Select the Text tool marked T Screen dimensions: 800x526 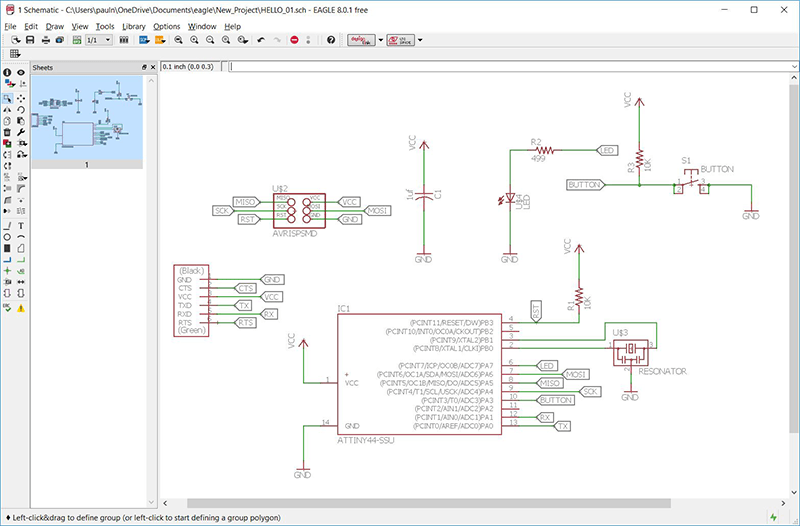coord(21,226)
